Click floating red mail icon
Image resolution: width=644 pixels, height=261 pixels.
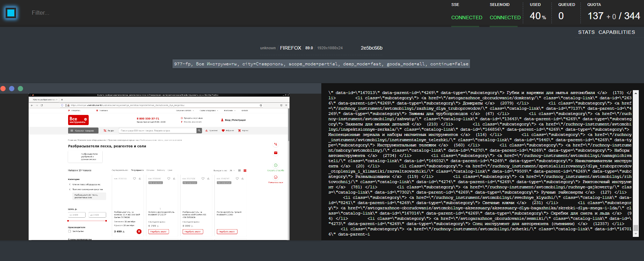[x=276, y=153]
